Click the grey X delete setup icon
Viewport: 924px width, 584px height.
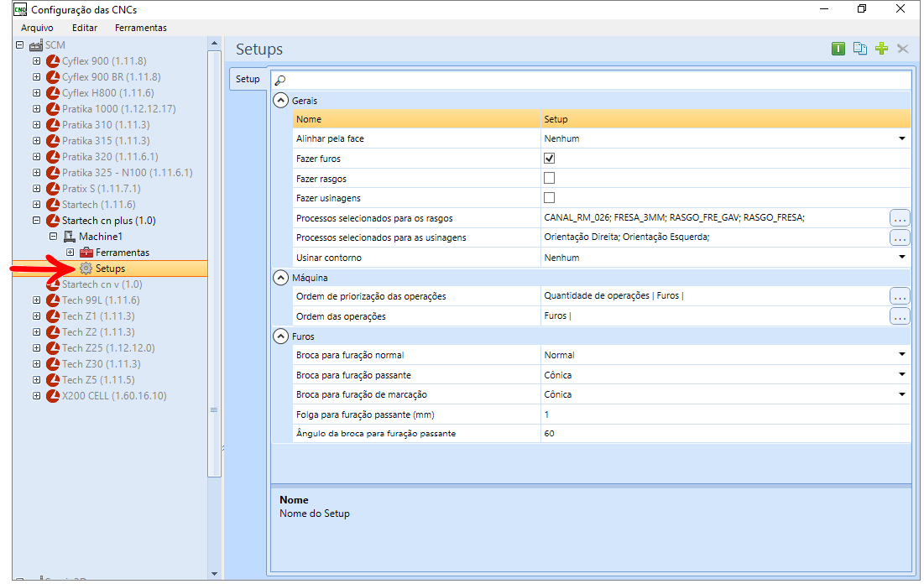point(903,49)
